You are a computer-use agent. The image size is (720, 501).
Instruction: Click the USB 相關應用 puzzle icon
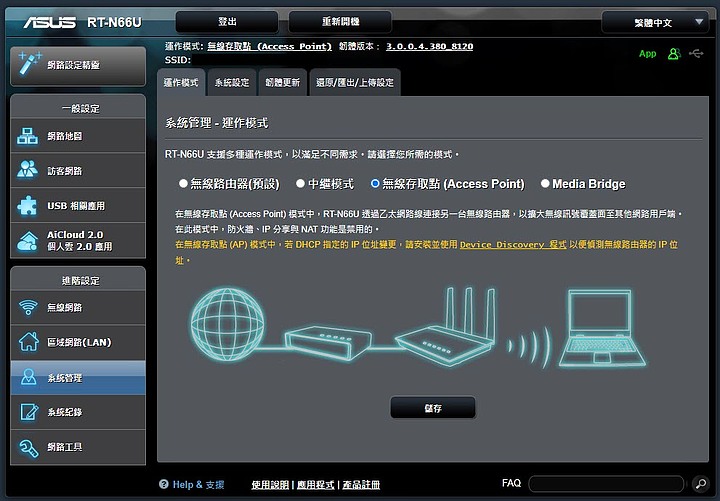pyautogui.click(x=28, y=205)
